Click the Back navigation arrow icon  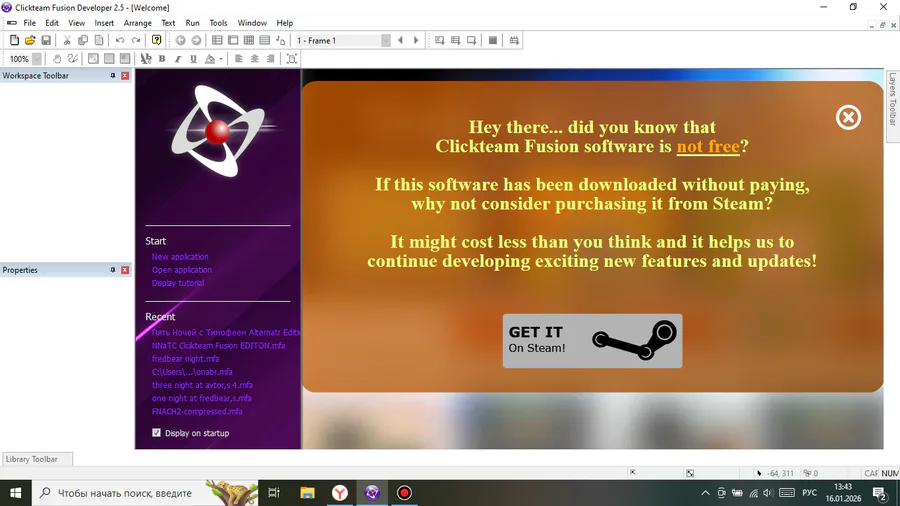coord(180,40)
